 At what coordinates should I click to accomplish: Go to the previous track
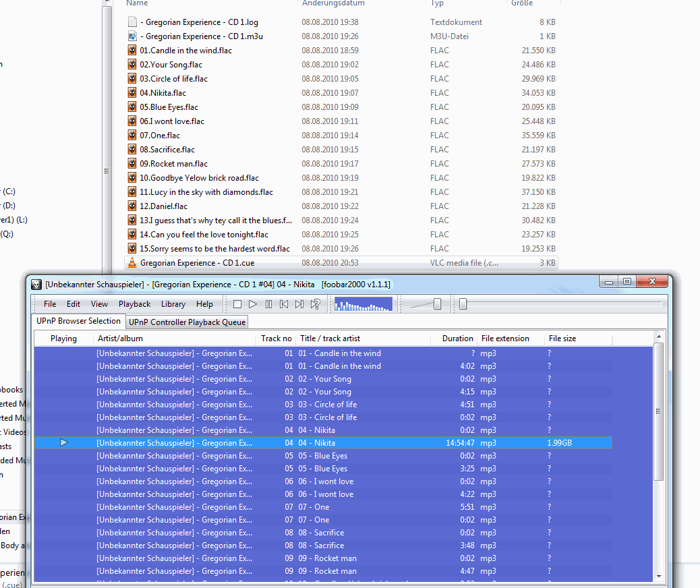click(x=284, y=304)
